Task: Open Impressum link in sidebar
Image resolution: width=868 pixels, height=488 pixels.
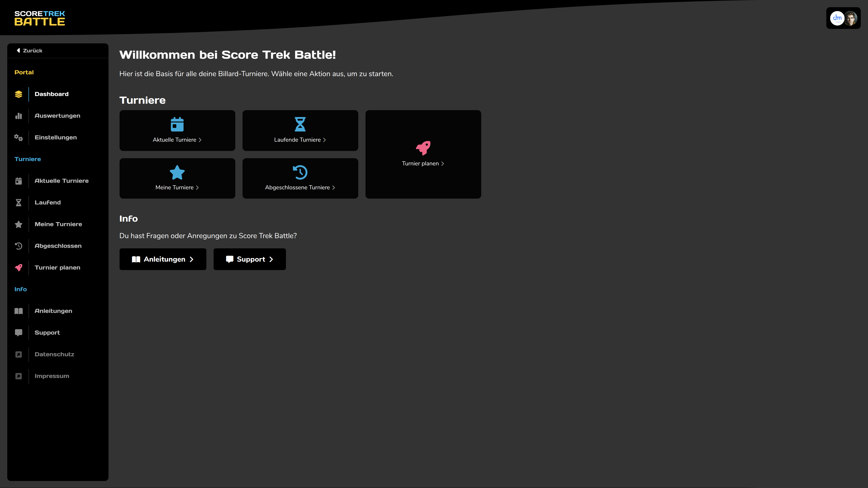Action: [x=52, y=376]
